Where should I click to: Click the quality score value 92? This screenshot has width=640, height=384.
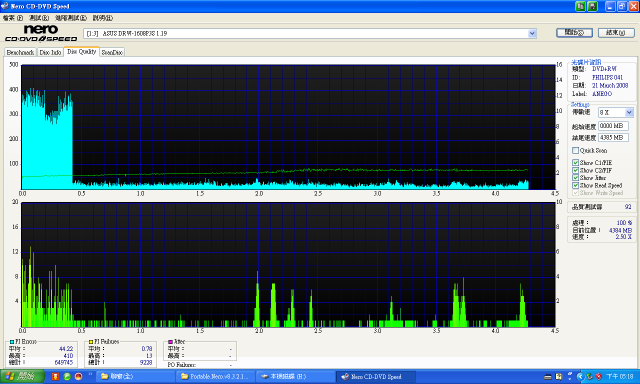(628, 207)
